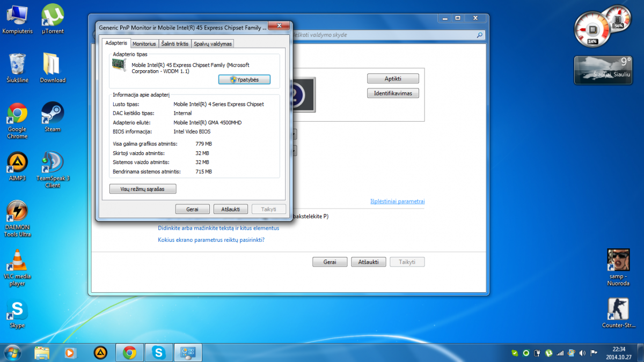Click Atšaukti in the screen resolution window
Image resolution: width=644 pixels, height=362 pixels.
coord(368,262)
